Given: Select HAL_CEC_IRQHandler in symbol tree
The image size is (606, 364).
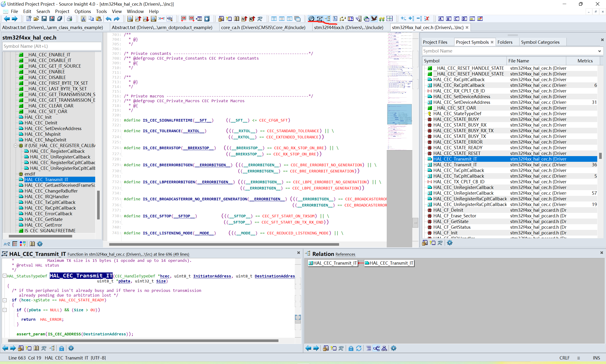Looking at the screenshot, I should click(47, 197).
